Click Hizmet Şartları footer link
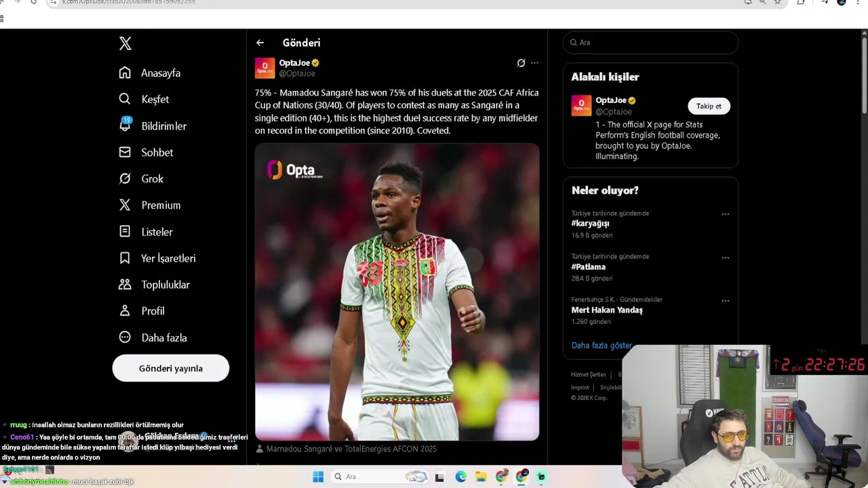The width and height of the screenshot is (868, 488). click(x=588, y=374)
